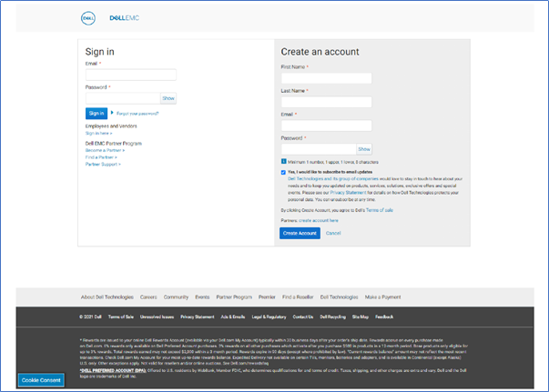The width and height of the screenshot is (549, 392).
Task: Open the Privacy Statement link in consent text
Action: tap(348, 193)
